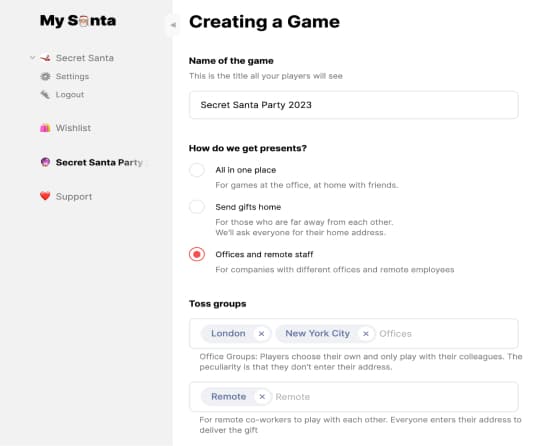Select the All in one place option
Screen dimensions: 546x446
tap(197, 170)
